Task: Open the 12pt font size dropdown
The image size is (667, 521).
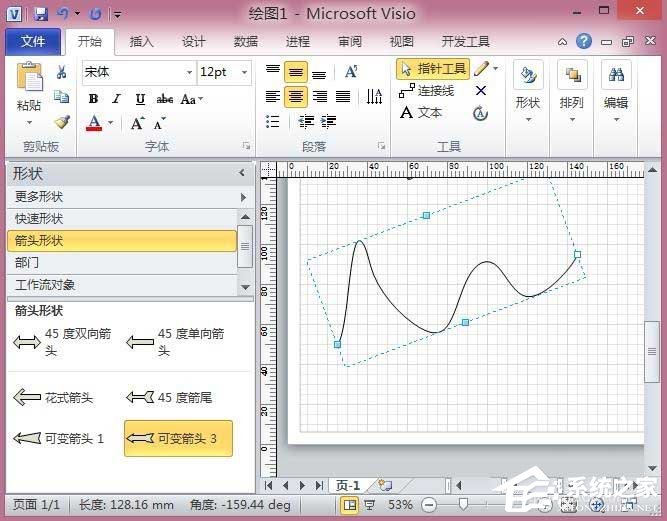Action: (245, 72)
